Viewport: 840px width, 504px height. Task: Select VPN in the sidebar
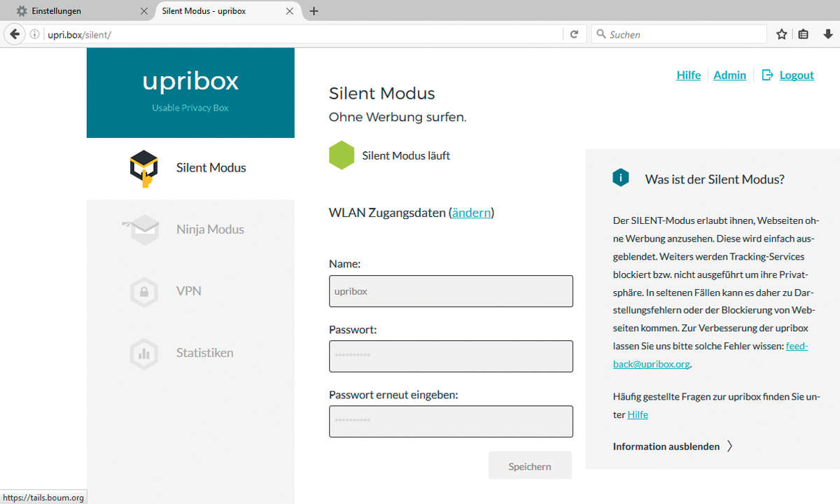(x=190, y=292)
